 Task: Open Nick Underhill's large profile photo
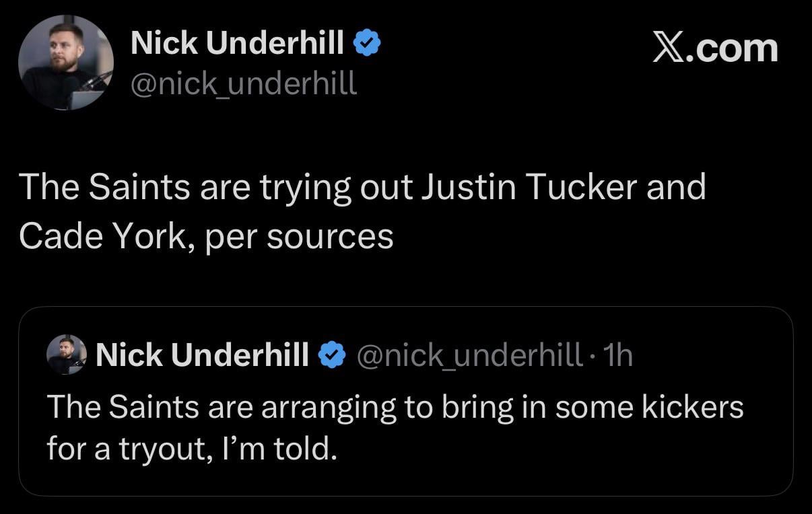click(65, 63)
